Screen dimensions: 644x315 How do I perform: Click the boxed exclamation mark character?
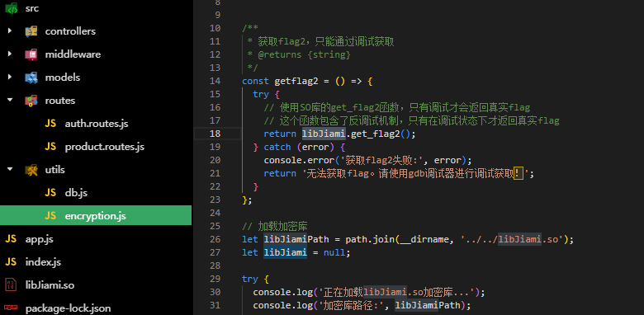519,173
